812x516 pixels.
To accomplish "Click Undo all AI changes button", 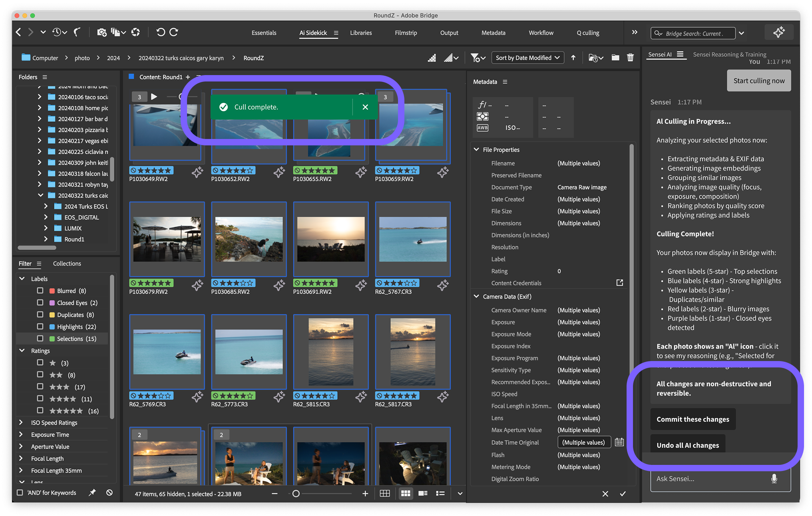I will pos(687,445).
